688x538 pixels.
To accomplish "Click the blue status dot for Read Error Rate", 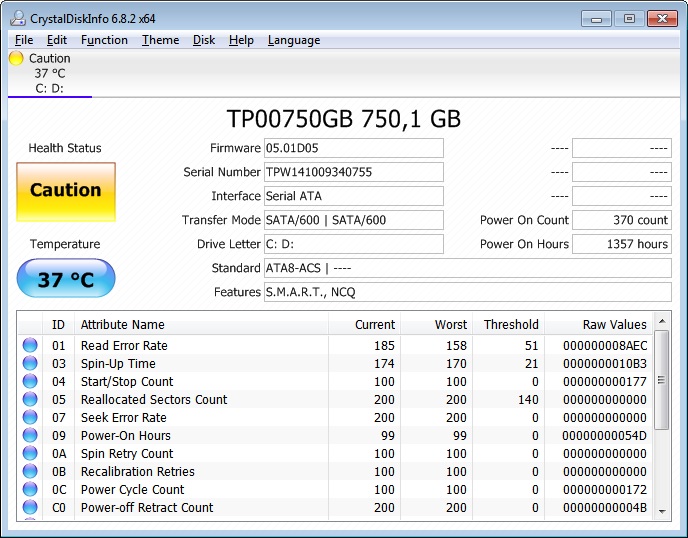I will [x=30, y=345].
